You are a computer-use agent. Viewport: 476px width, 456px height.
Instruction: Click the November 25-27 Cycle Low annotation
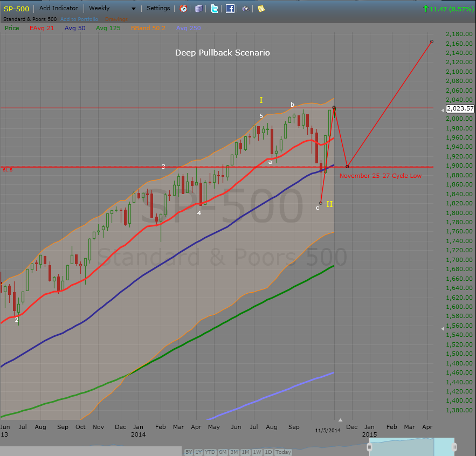[381, 176]
